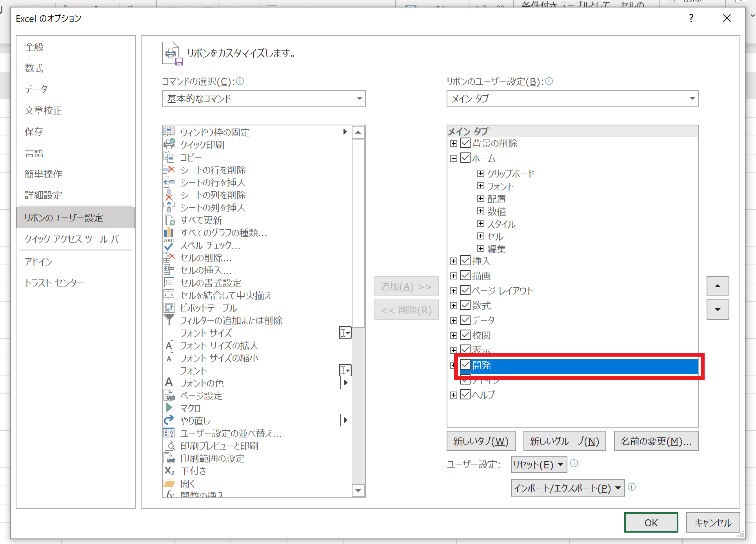This screenshot has height=544, width=756.
Task: Click the Spell Check (スペル チェック) icon
Action: [169, 245]
